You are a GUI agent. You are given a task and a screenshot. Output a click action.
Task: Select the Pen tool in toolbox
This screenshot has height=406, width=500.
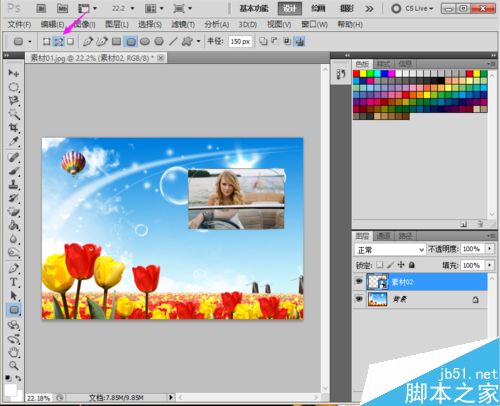coord(14,268)
